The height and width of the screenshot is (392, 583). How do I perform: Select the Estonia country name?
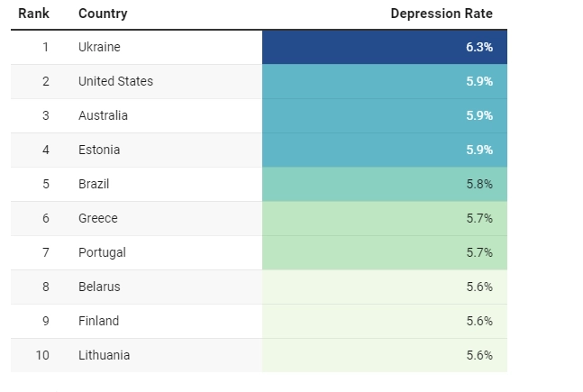pyautogui.click(x=99, y=150)
